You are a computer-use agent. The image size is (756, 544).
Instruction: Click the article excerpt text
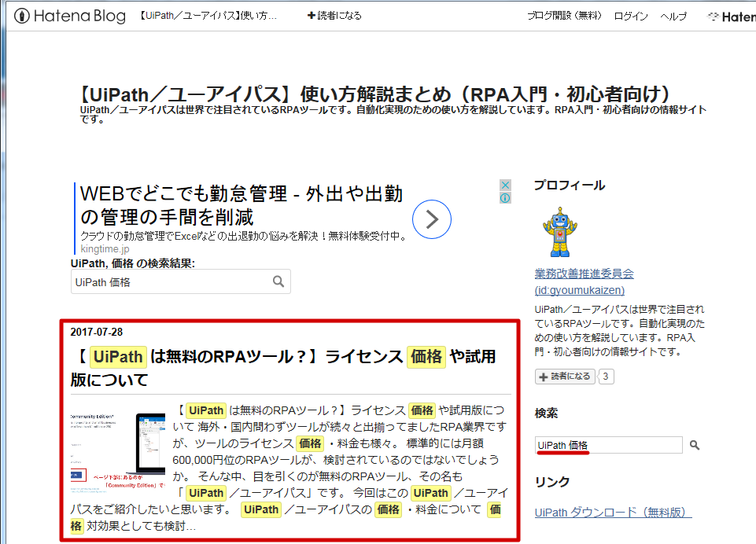pyautogui.click(x=289, y=468)
